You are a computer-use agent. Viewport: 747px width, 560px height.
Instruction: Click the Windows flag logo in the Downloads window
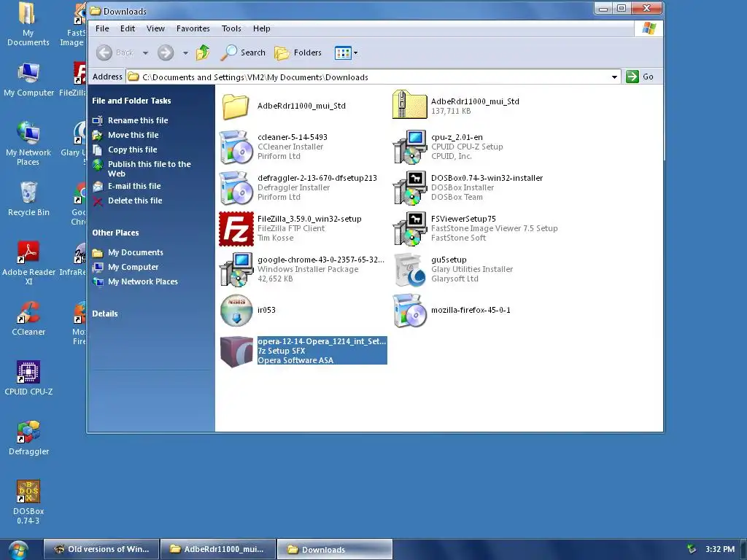click(649, 28)
